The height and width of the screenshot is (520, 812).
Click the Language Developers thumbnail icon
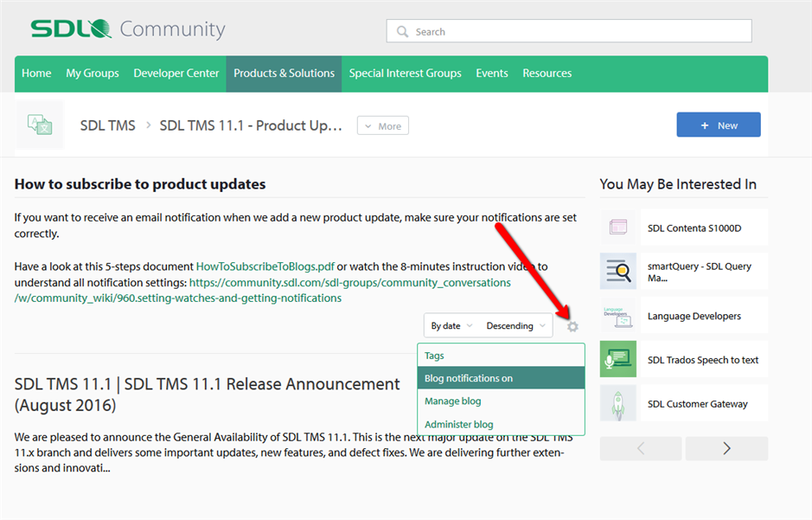coord(617,315)
